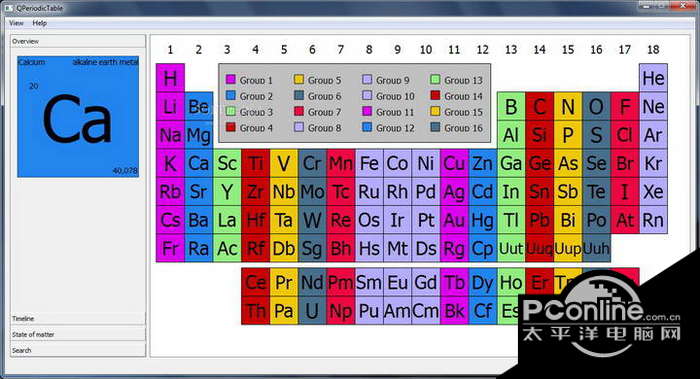The height and width of the screenshot is (379, 700).
Task: Click the large Ca element preview
Action: [x=78, y=117]
